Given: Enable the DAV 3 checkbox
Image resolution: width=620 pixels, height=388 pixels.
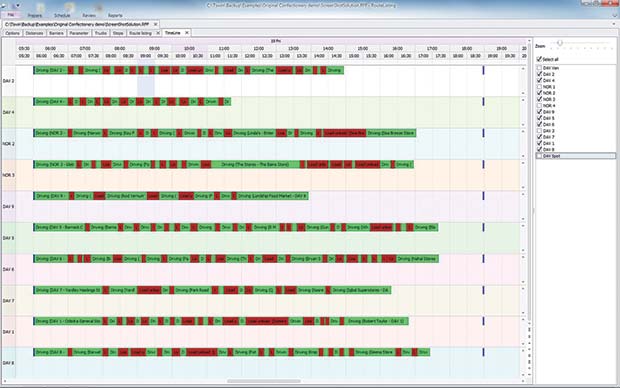Looking at the screenshot, I should pyautogui.click(x=539, y=131).
